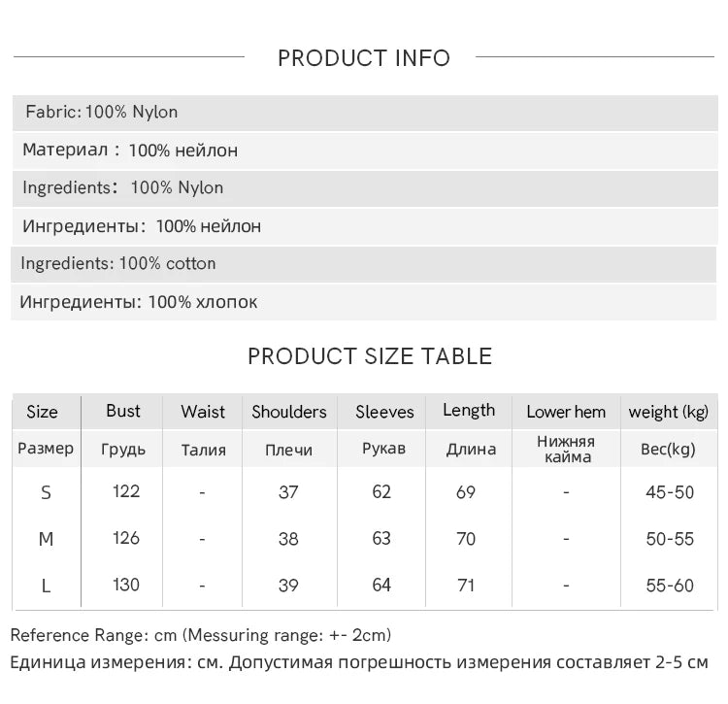Select the size M row label

(46, 539)
